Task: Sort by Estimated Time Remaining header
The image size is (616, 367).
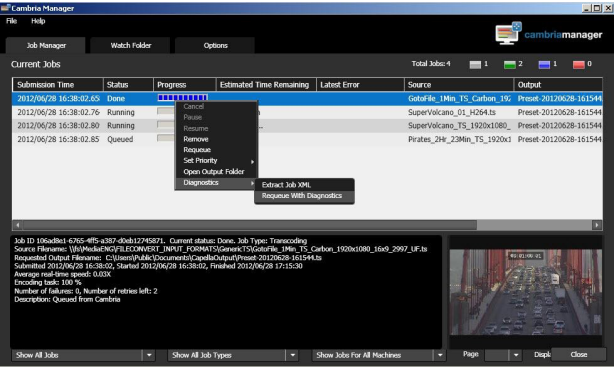Action: pyautogui.click(x=266, y=85)
